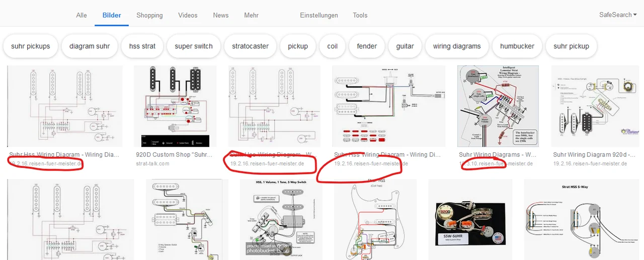644x260 pixels.
Task: Filter by the "hss strat" chip
Action: [x=142, y=46]
